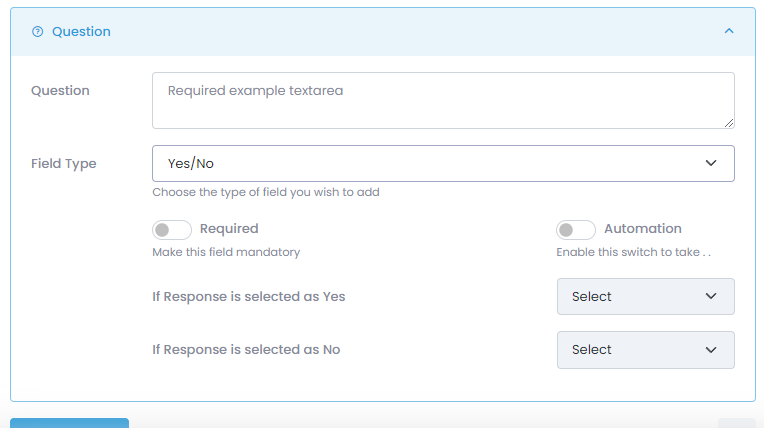Enable the Required toggle switch

pos(171,230)
